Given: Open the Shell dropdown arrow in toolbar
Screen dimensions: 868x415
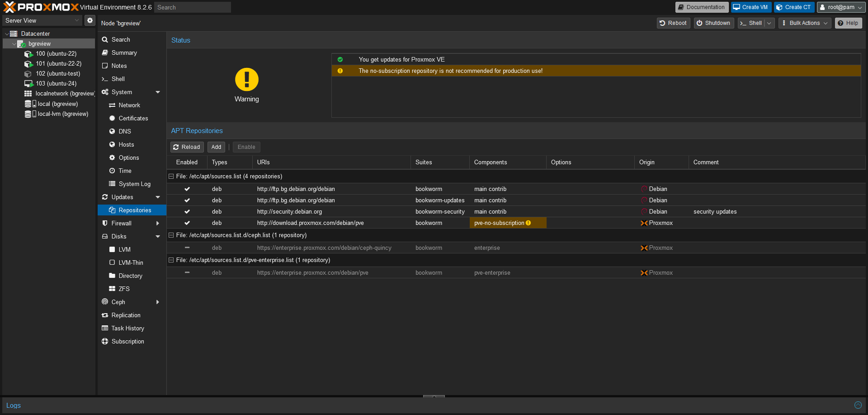Looking at the screenshot, I should [x=769, y=23].
